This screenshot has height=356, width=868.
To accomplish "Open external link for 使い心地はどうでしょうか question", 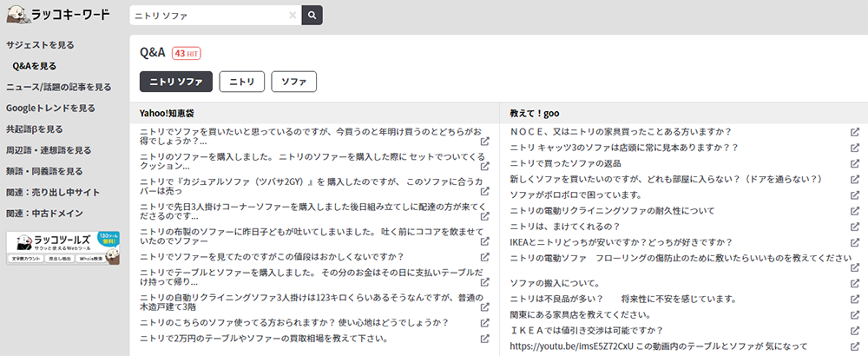I will (484, 323).
